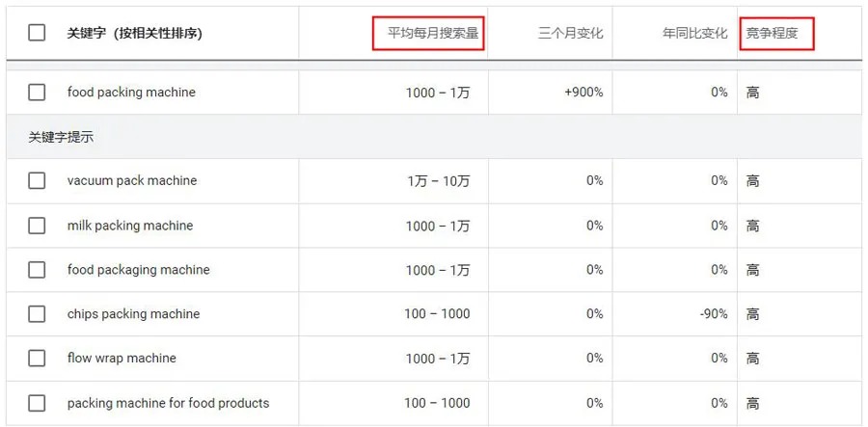The image size is (868, 427).
Task: Check the food packaging machine row
Action: pyautogui.click(x=37, y=270)
